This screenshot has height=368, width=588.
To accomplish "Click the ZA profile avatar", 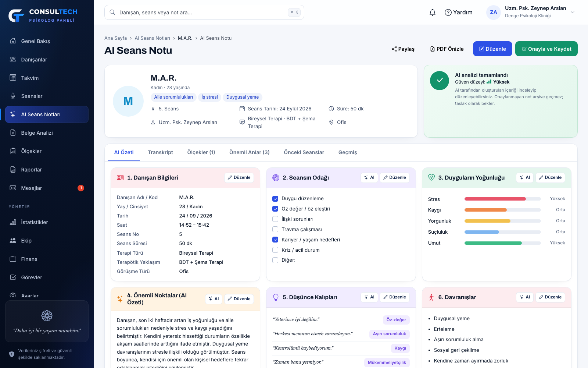I will pyautogui.click(x=494, y=13).
